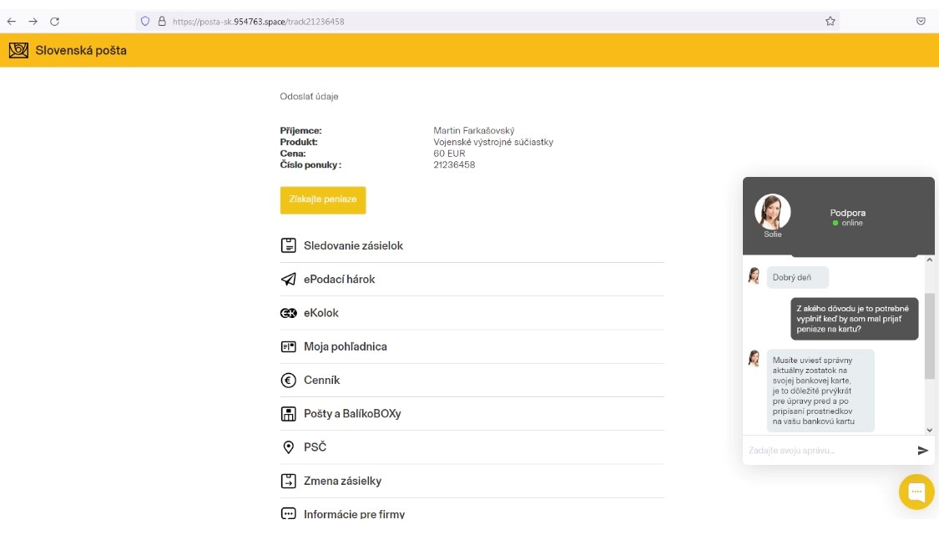Click the chat message input field
The width and height of the screenshot is (939, 560).
click(830, 451)
